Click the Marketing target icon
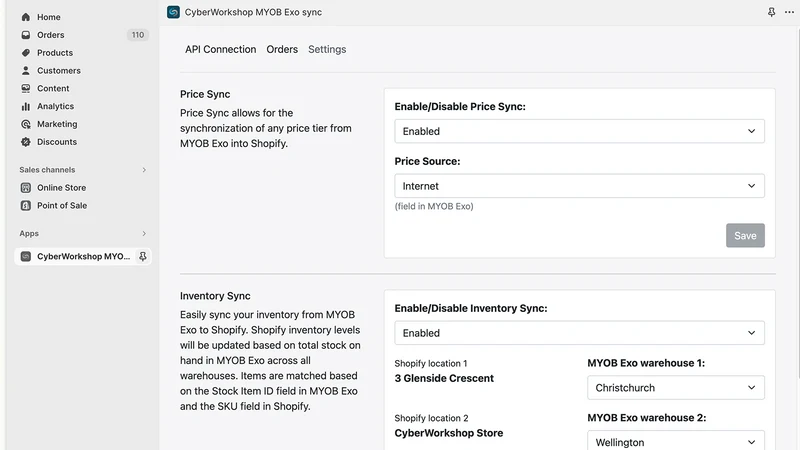 (x=26, y=124)
